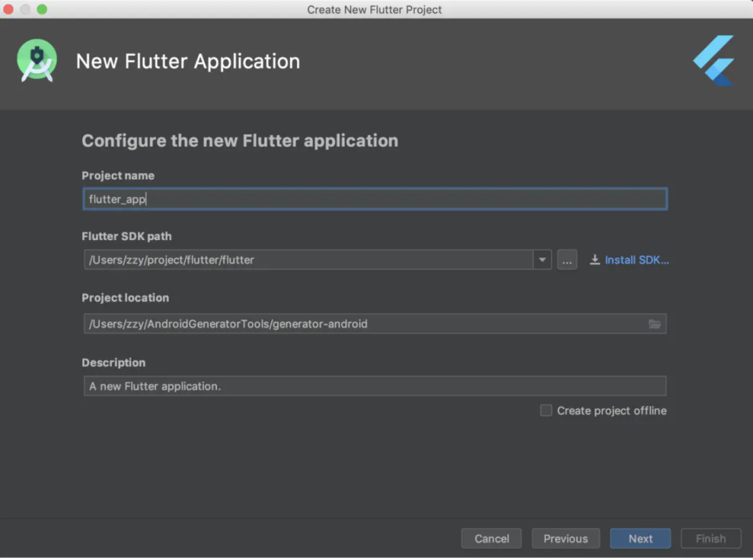Screen dimensions: 753x560
Task: Enable Create project offline checkbox
Action: pos(546,411)
